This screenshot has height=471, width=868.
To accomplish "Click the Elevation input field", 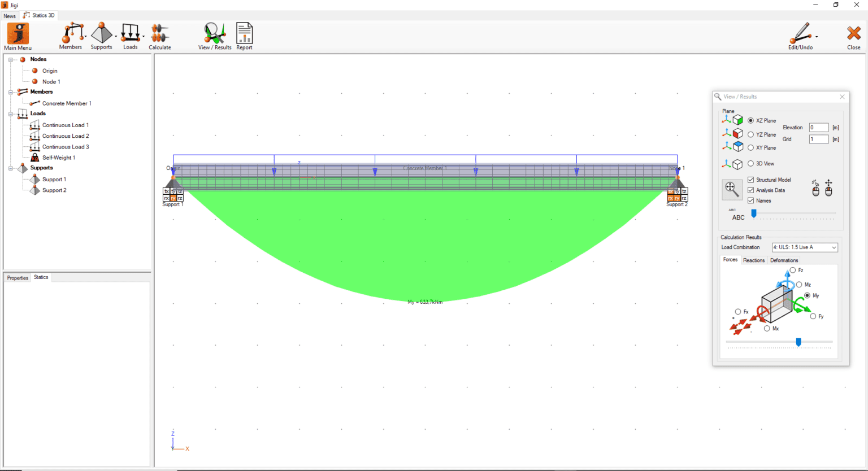I will point(818,128).
